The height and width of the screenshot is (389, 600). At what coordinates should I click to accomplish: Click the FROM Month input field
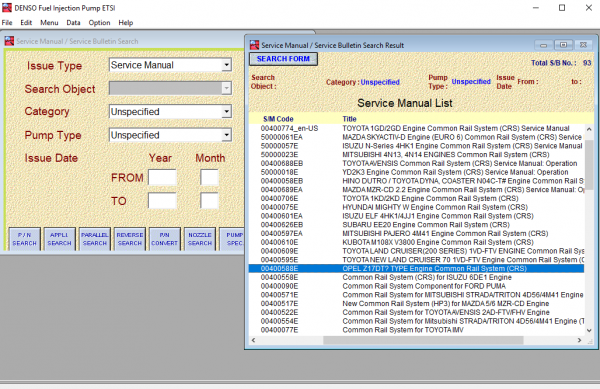pos(209,177)
